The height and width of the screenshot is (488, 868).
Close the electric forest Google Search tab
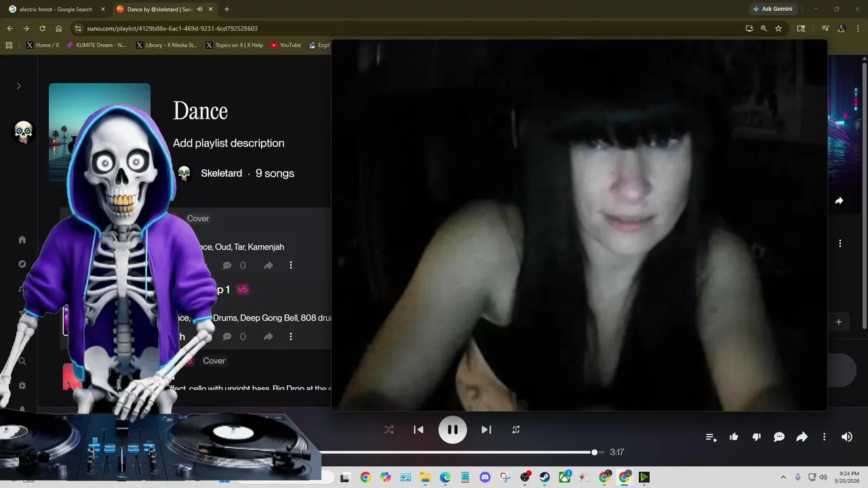coord(102,9)
